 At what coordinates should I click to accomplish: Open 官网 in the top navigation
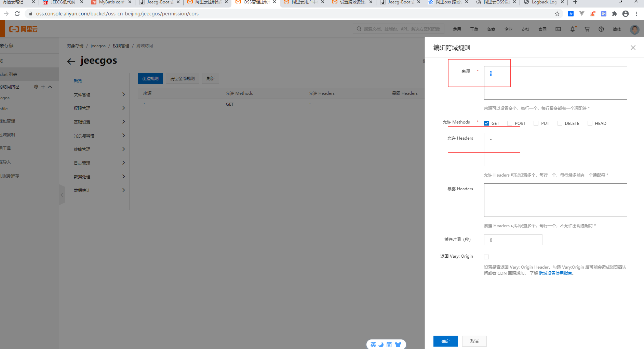pos(542,29)
